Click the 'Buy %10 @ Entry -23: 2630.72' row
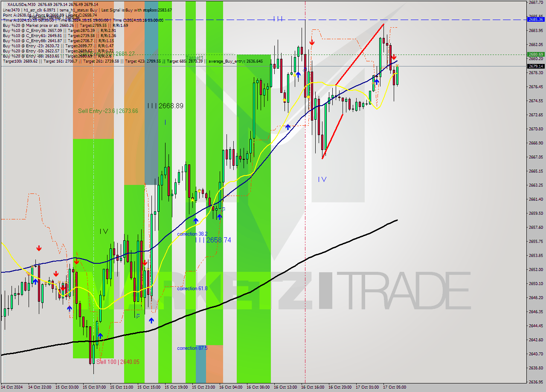546x392 pixels. pos(58,46)
